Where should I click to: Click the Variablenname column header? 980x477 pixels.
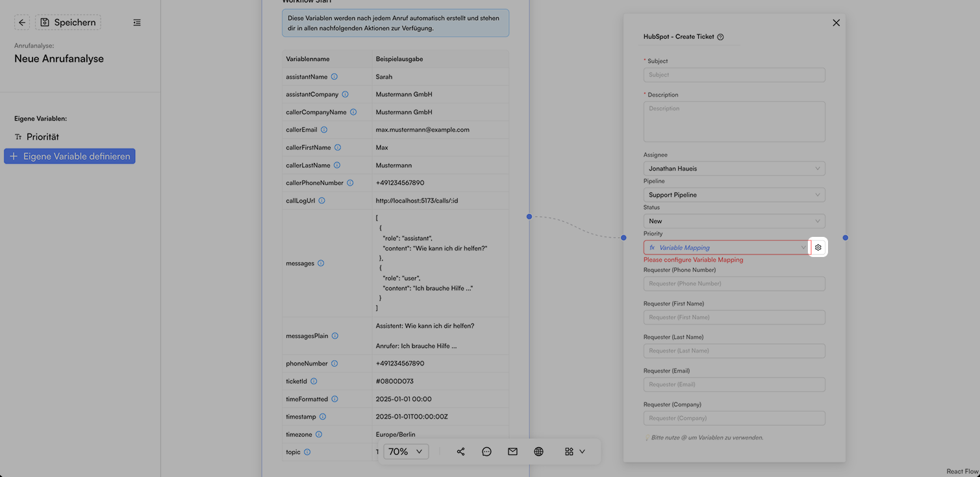coord(308,59)
